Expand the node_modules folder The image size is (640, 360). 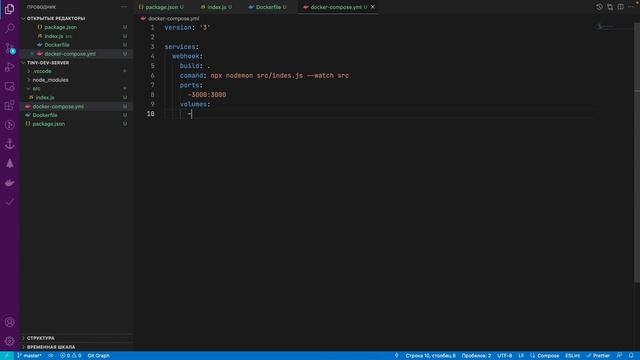pos(50,80)
